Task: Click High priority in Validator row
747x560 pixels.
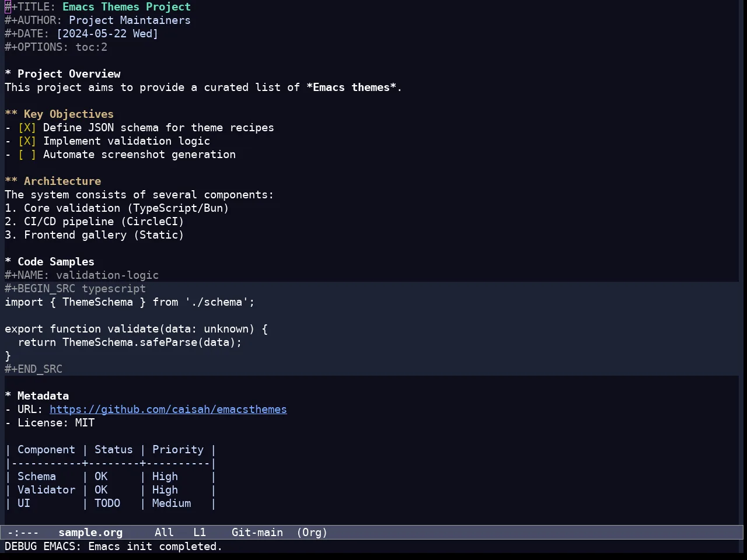Action: click(x=165, y=490)
